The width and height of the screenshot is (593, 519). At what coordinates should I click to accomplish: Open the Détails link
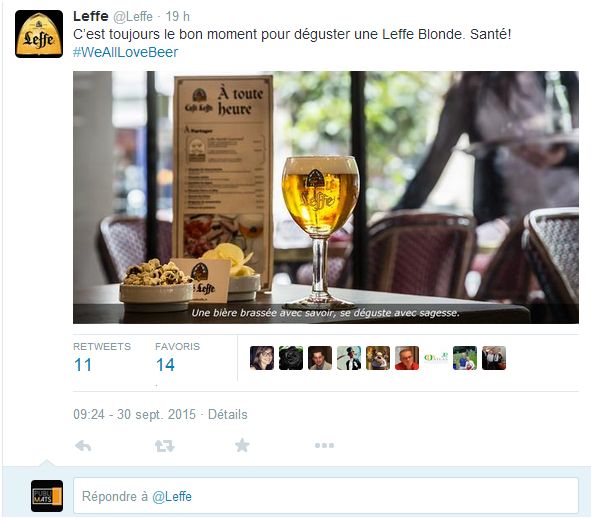tap(228, 414)
